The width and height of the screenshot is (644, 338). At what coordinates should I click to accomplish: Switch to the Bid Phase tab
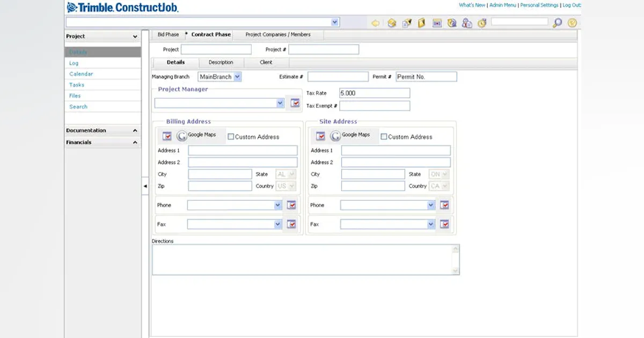[168, 34]
